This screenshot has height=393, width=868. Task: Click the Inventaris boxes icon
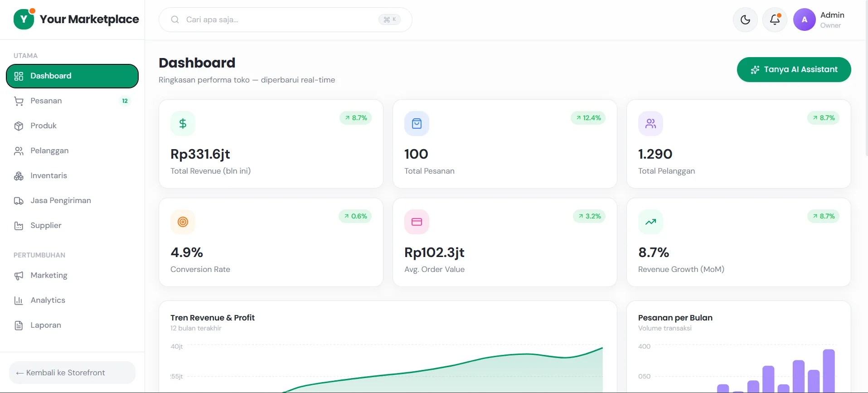[19, 176]
